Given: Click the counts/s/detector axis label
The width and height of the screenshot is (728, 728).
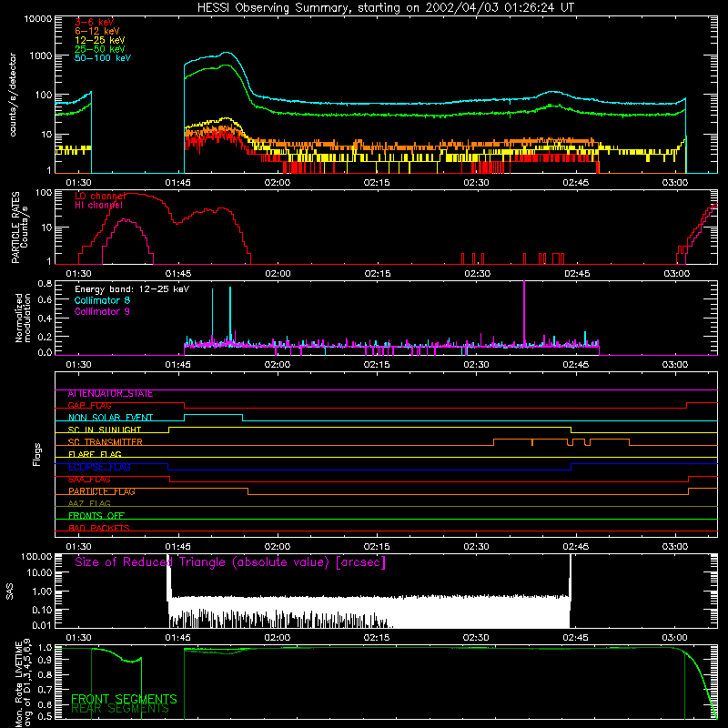Looking at the screenshot, I should (x=13, y=95).
